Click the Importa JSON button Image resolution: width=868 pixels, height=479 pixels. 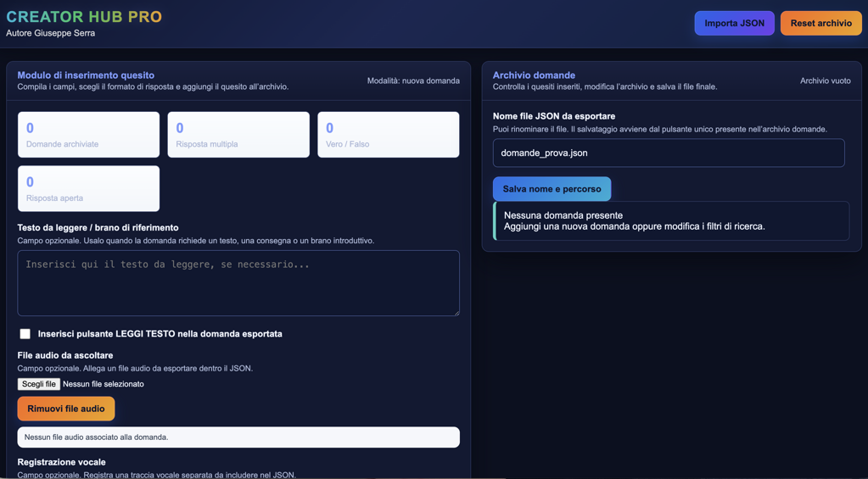click(734, 23)
